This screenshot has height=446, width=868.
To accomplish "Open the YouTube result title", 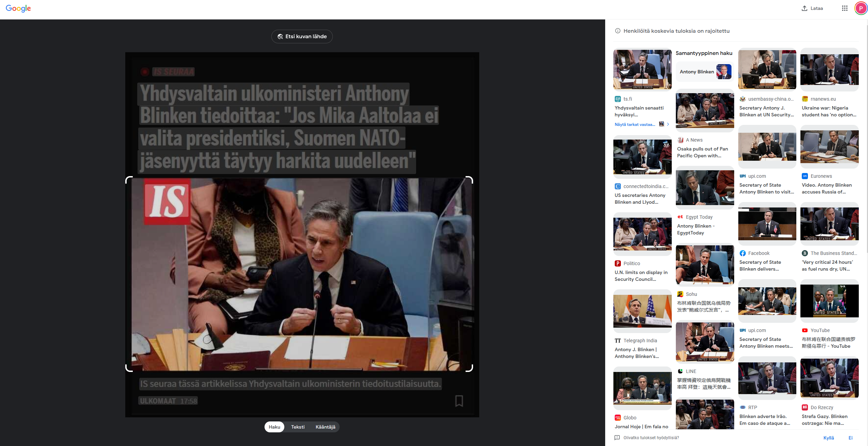I will [x=828, y=343].
